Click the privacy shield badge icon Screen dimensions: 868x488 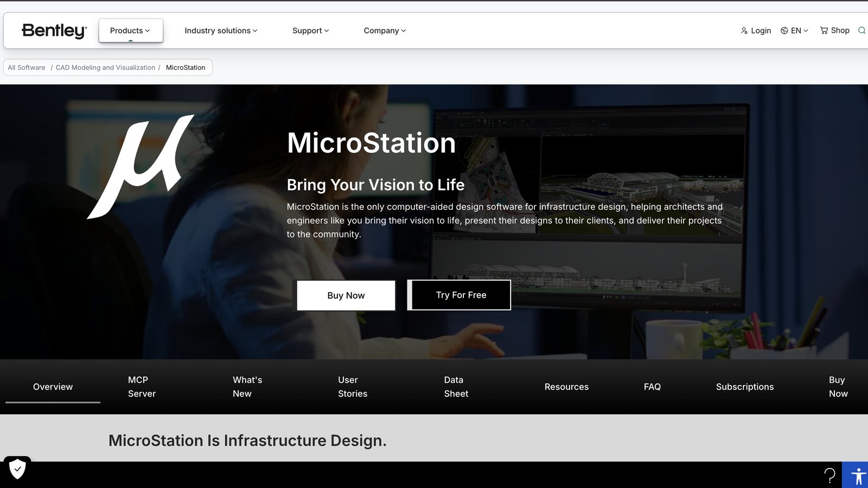coord(17,468)
